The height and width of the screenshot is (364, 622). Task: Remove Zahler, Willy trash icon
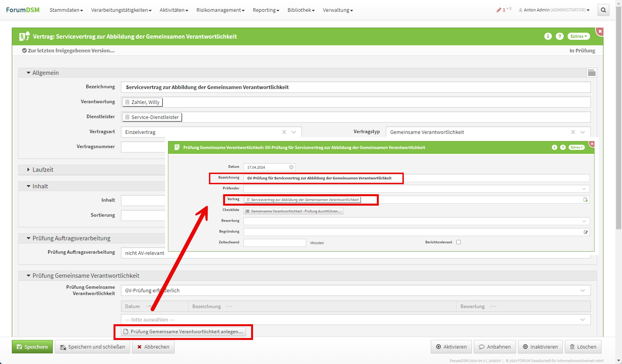[127, 102]
